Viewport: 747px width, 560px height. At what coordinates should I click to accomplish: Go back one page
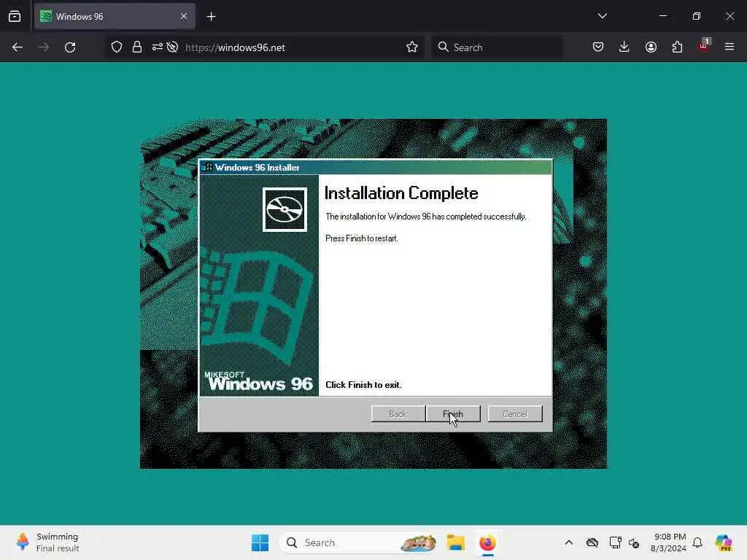[x=18, y=47]
